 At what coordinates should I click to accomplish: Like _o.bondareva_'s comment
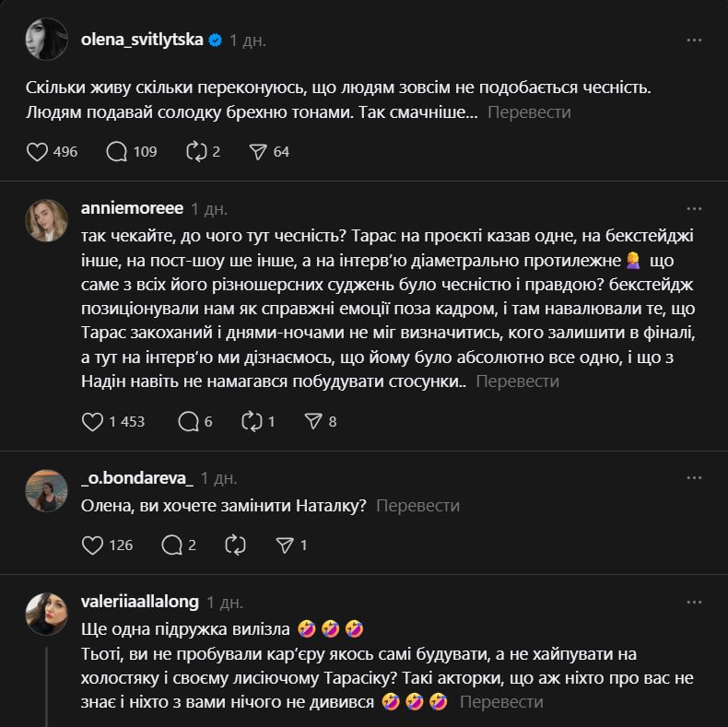pos(92,545)
